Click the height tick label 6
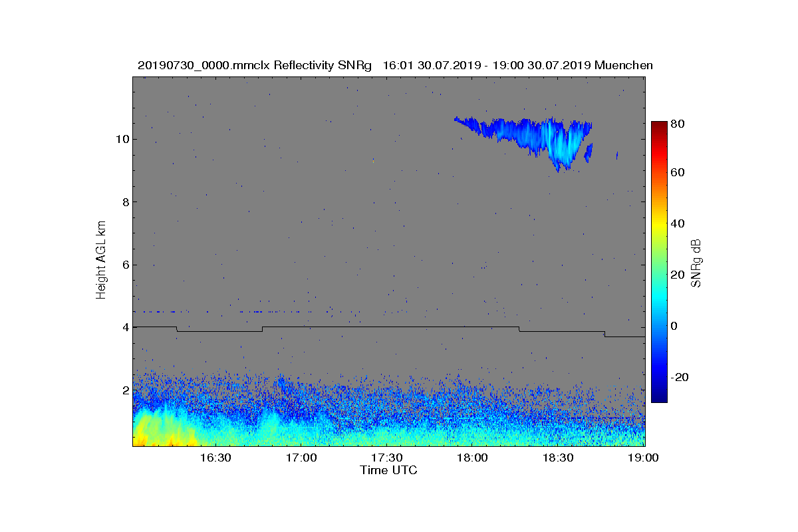 tap(125, 265)
